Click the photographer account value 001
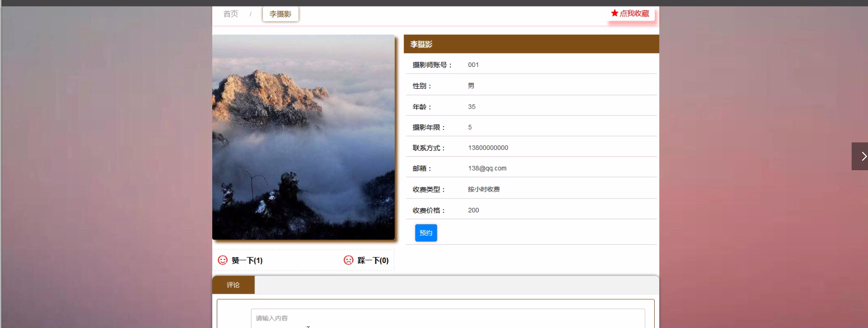This screenshot has height=328, width=868. [x=473, y=65]
